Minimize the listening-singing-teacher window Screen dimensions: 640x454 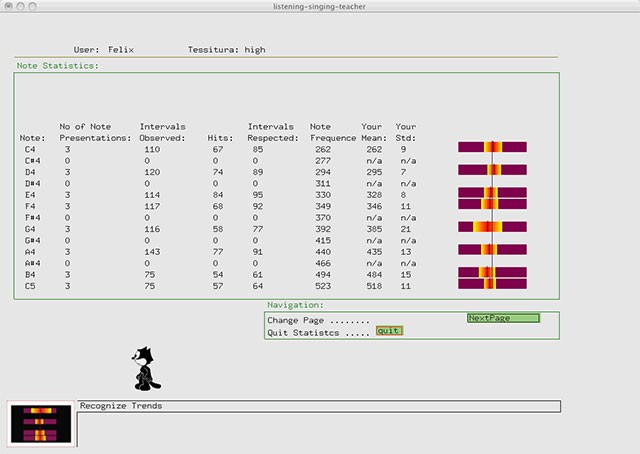point(23,7)
